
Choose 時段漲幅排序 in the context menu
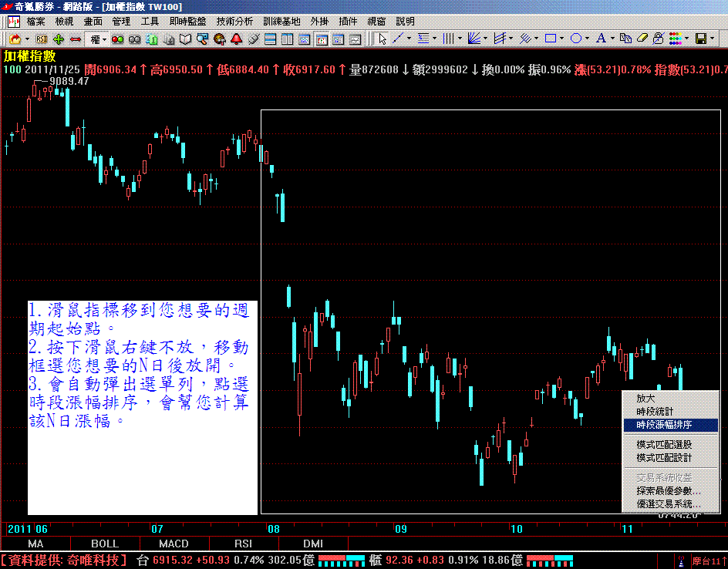pos(670,425)
